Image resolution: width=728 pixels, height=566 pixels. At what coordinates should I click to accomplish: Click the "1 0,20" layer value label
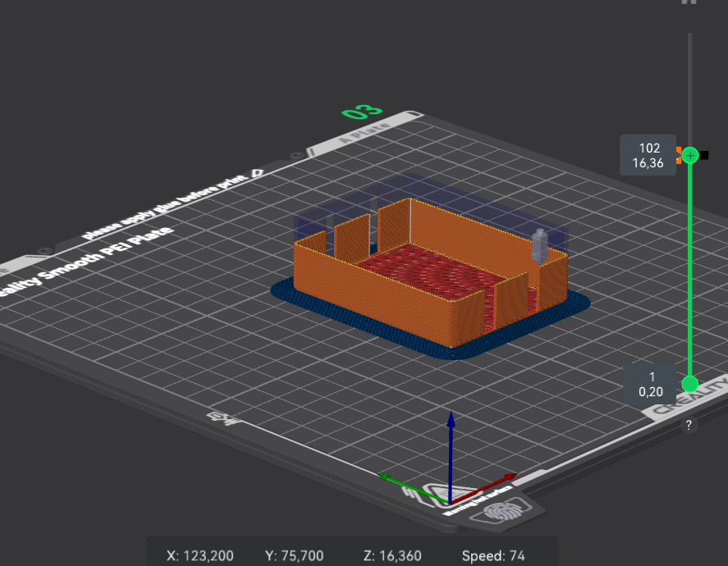coord(651,384)
